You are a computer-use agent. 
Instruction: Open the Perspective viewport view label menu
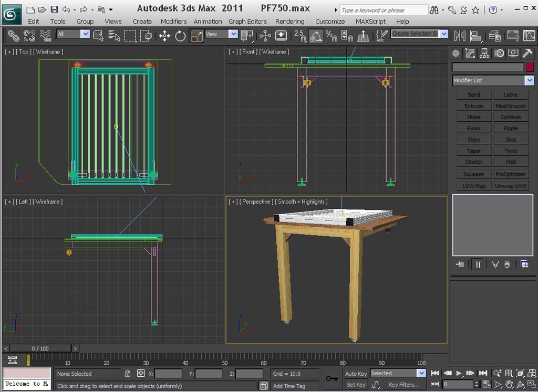pyautogui.click(x=256, y=202)
